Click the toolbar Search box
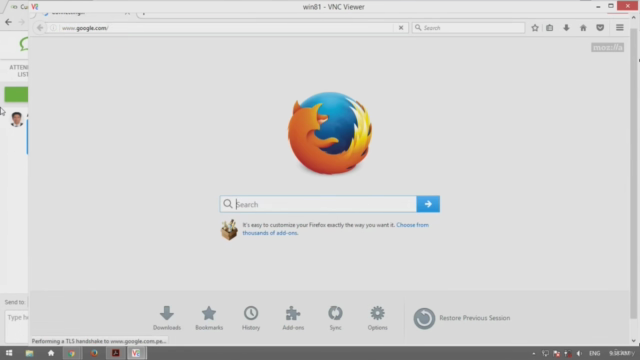Viewport: 640px width, 360px height. 468,28
